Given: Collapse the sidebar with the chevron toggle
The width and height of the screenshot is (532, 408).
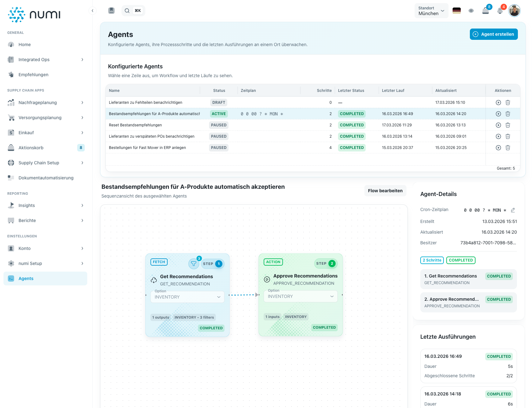Looking at the screenshot, I should (x=92, y=11).
